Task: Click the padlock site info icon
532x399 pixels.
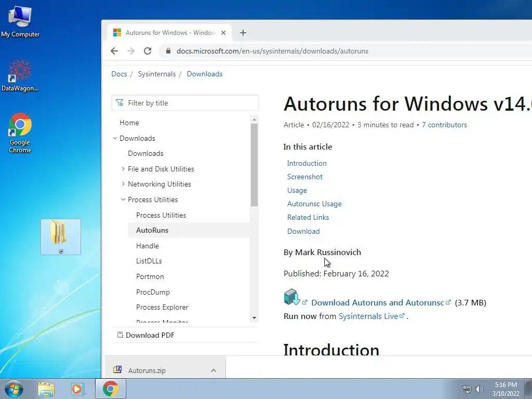Action: click(x=168, y=51)
